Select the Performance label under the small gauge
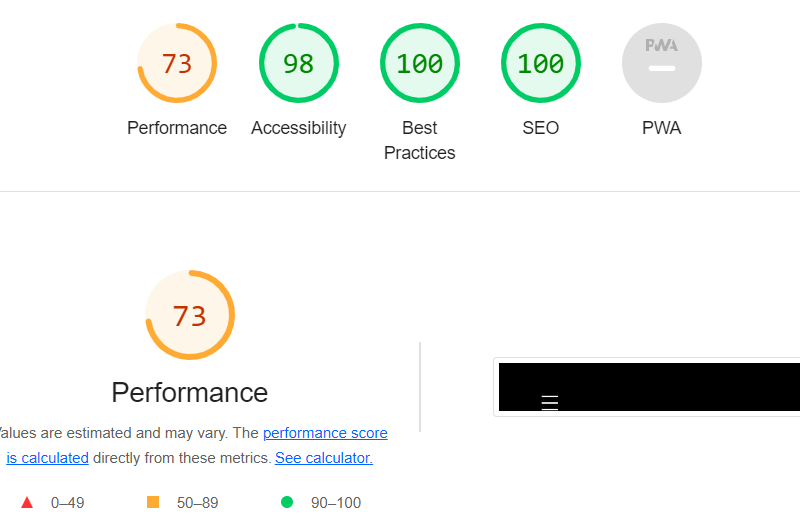The width and height of the screenshot is (800, 529). [x=177, y=128]
